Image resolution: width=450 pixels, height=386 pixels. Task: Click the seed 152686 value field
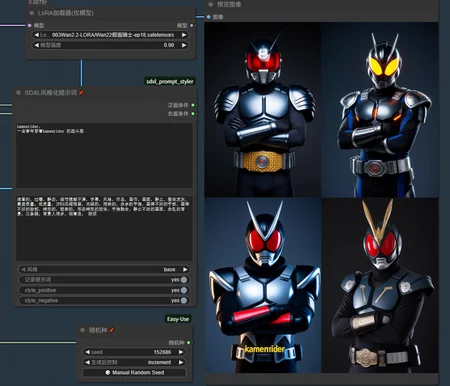[134, 352]
